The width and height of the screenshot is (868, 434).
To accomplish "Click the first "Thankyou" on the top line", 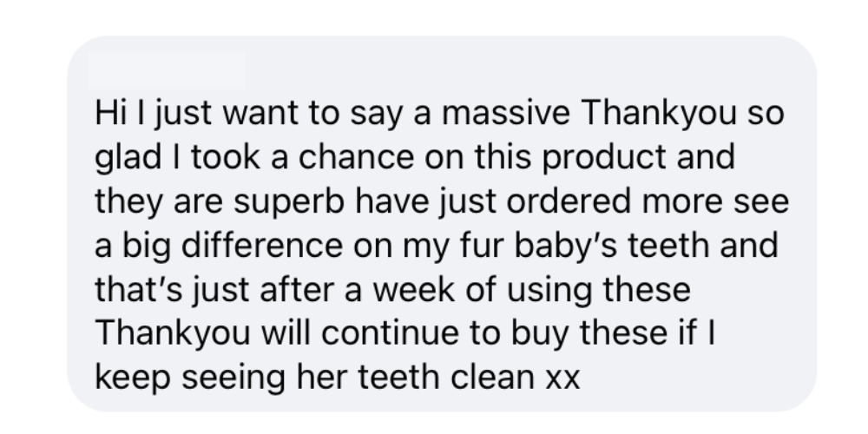I will click(659, 114).
